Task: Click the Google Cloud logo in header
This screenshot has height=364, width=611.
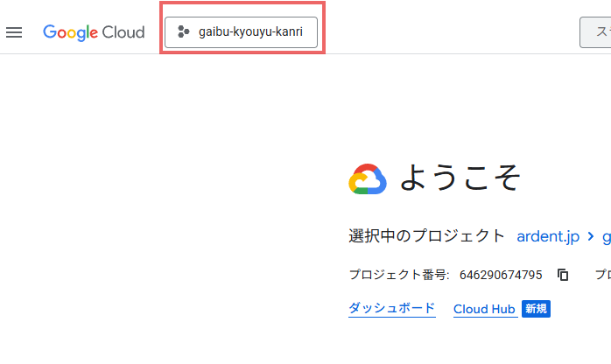Action: click(x=94, y=32)
